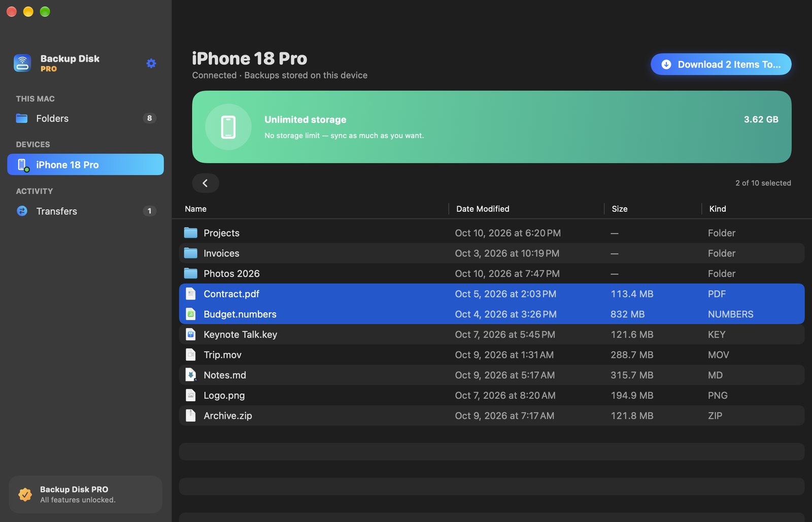Screen dimensions: 812x522
Task: Click the Backup Disk app logo
Action: 22,63
